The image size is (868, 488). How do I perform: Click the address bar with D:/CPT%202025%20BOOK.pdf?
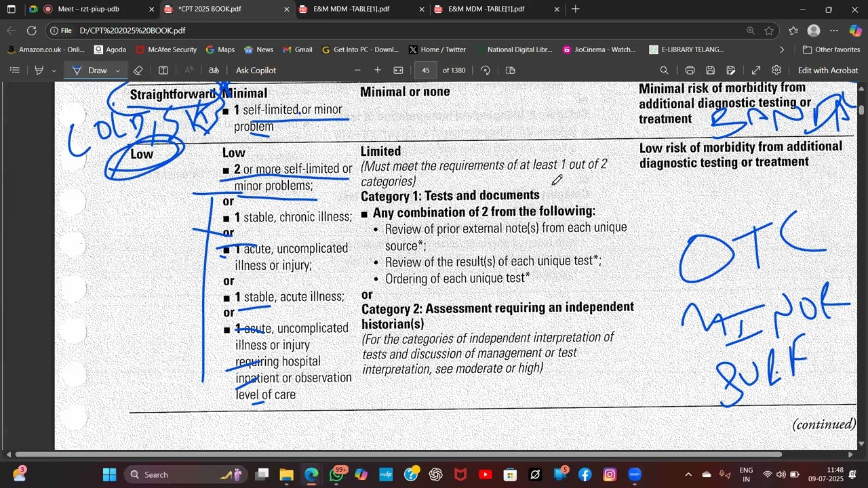[132, 30]
